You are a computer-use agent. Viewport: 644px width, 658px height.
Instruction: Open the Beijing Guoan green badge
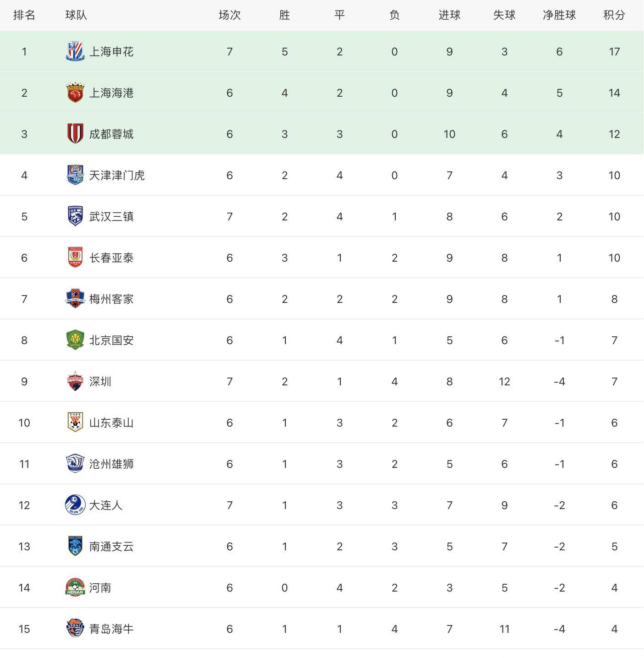coord(75,340)
